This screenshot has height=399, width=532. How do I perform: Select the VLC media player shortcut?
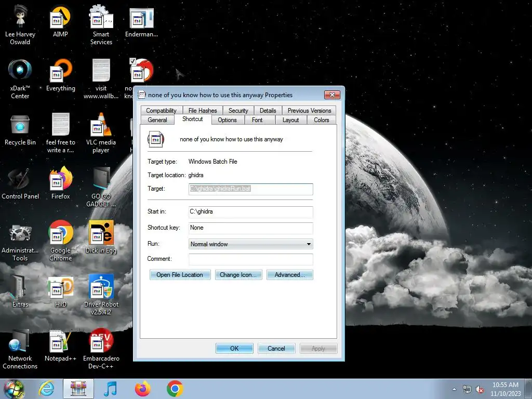coord(101,132)
